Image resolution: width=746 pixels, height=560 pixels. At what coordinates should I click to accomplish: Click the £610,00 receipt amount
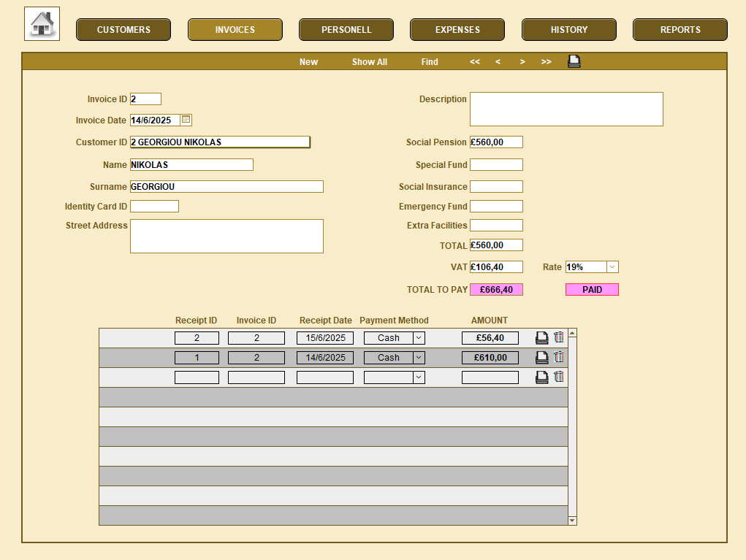point(490,358)
